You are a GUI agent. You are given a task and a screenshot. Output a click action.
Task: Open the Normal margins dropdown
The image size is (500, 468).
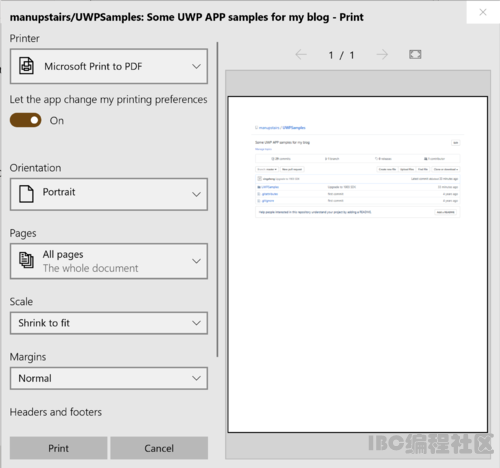pos(109,378)
